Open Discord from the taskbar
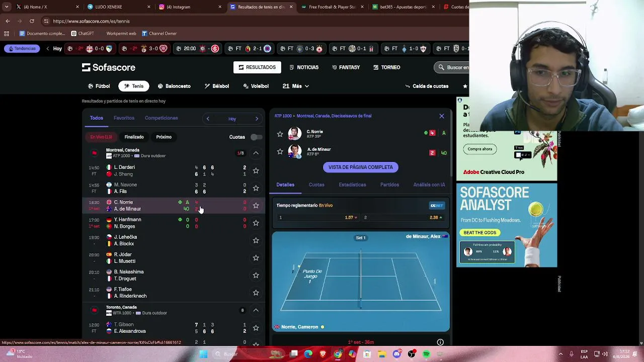644x362 pixels. (397, 354)
